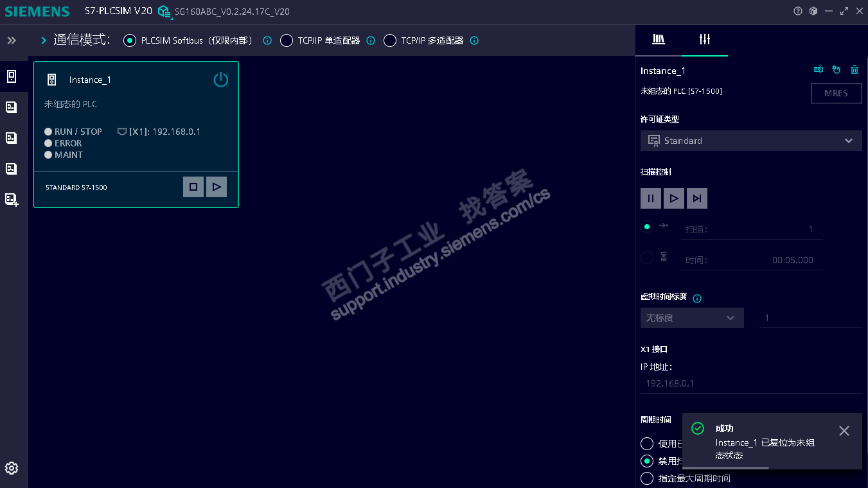This screenshot has width=868, height=488.
Task: Open help from the title bar question icon
Action: 798,11
